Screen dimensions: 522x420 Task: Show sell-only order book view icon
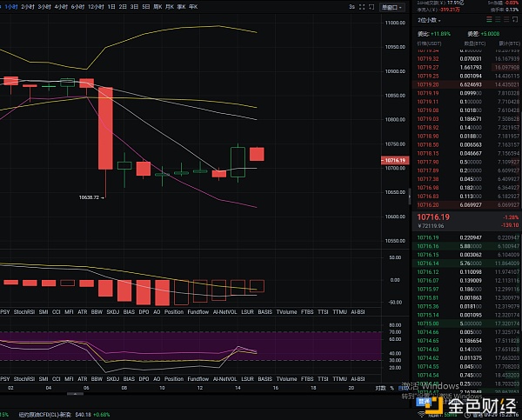[506, 20]
